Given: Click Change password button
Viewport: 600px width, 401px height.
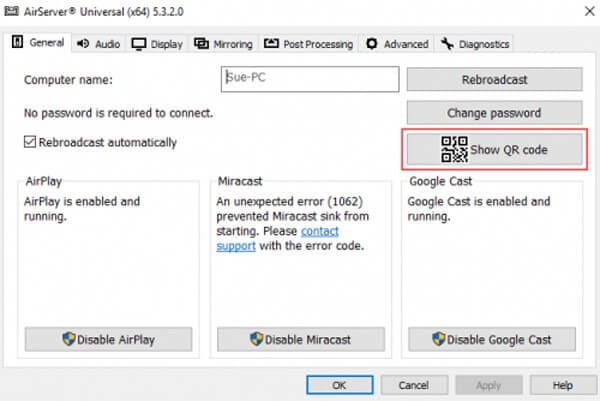Looking at the screenshot, I should [x=494, y=113].
